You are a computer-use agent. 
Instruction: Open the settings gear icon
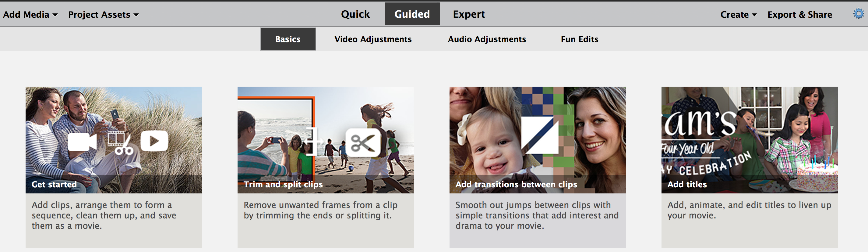(x=858, y=14)
